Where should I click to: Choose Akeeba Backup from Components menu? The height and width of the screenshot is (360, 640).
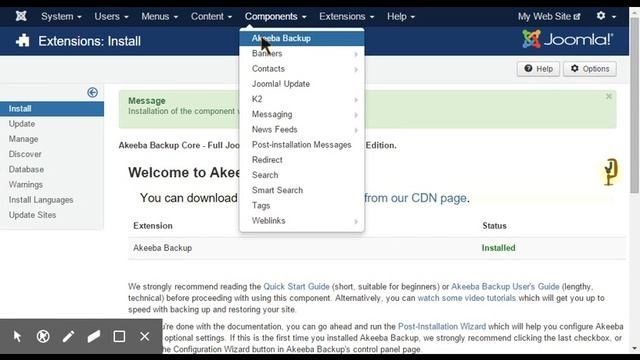pyautogui.click(x=302, y=38)
